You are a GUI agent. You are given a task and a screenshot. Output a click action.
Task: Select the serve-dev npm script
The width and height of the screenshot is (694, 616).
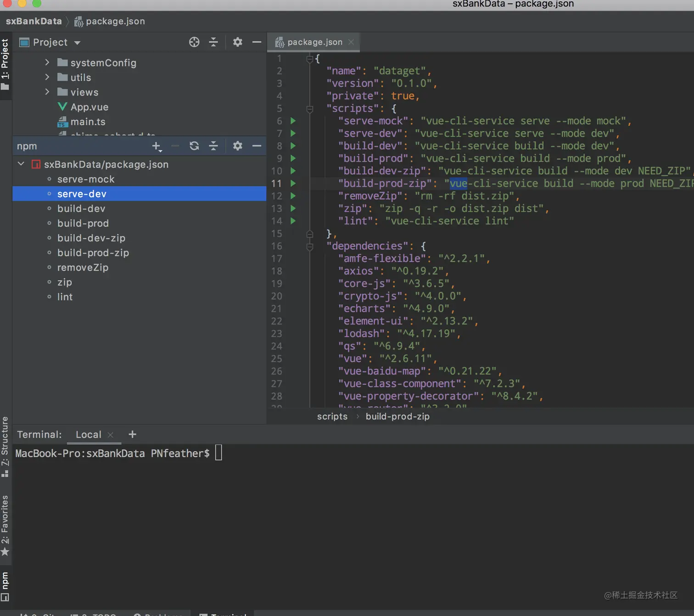[140, 194]
